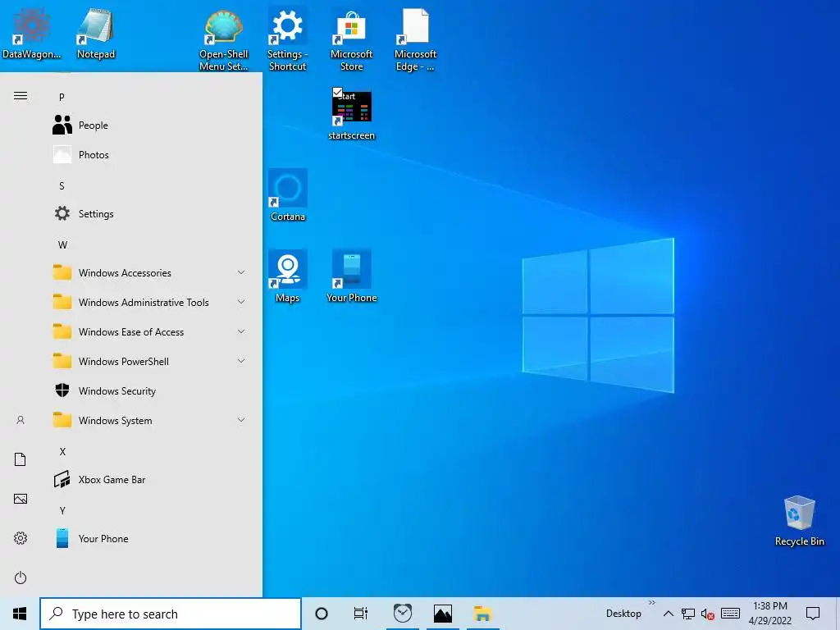Open Xbox Game Bar from the app list
840x630 pixels.
coord(150,479)
